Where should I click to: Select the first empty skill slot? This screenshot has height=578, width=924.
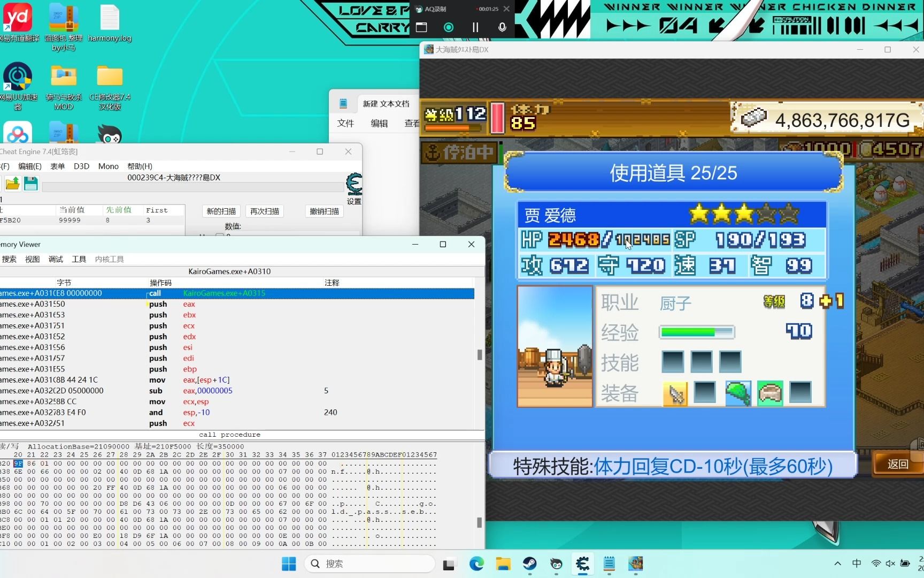point(673,362)
